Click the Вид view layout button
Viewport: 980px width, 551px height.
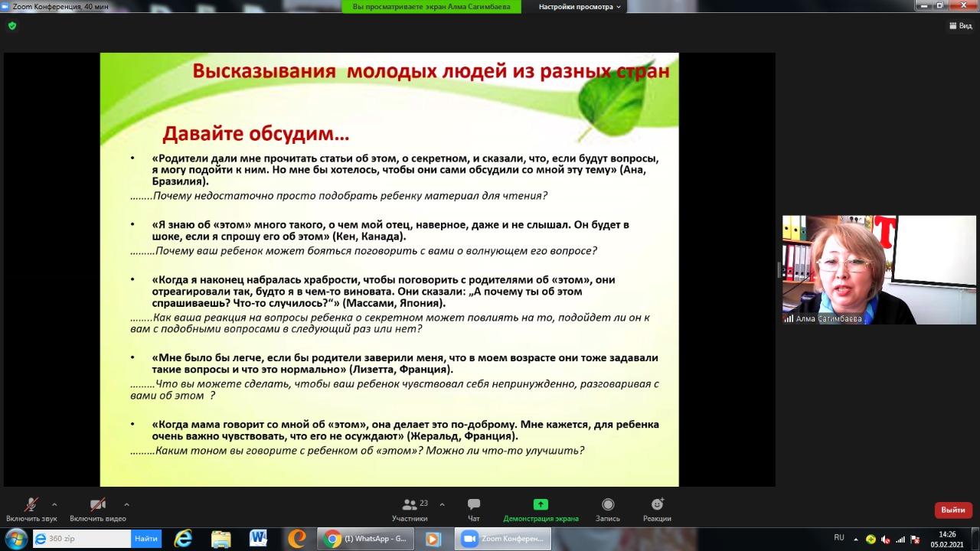[960, 25]
